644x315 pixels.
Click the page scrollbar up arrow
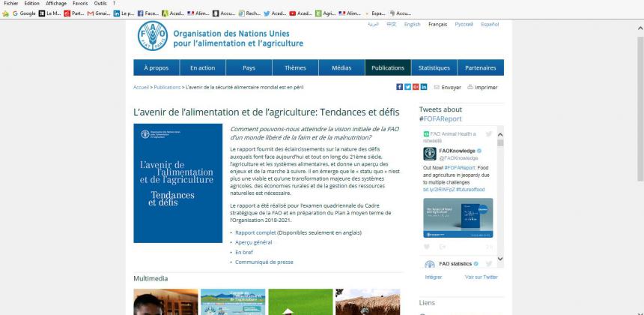click(640, 28)
